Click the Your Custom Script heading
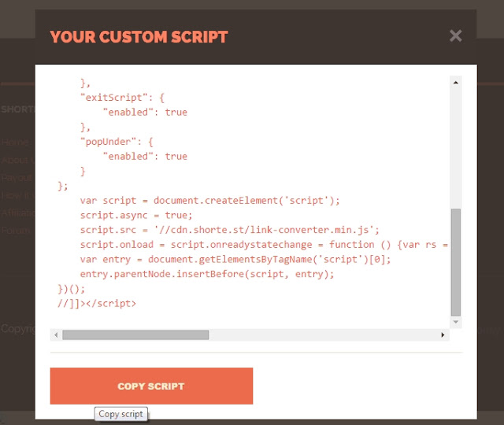 (x=139, y=37)
